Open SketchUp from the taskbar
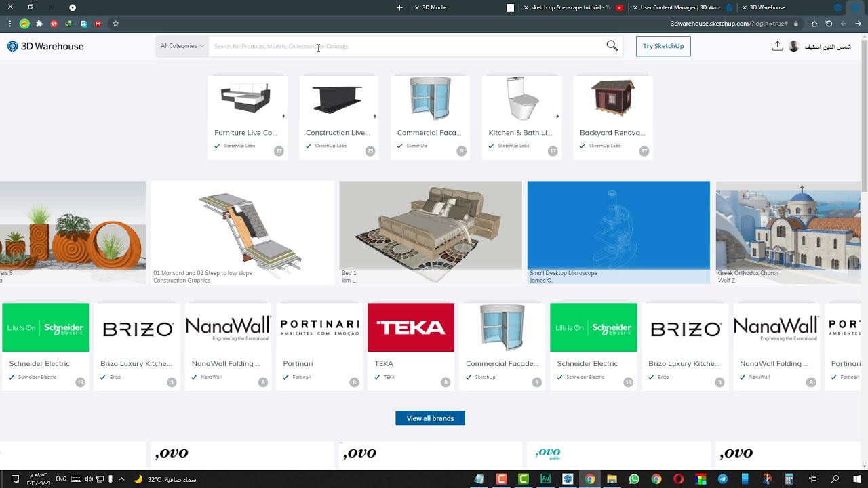The height and width of the screenshot is (488, 868). 568,479
